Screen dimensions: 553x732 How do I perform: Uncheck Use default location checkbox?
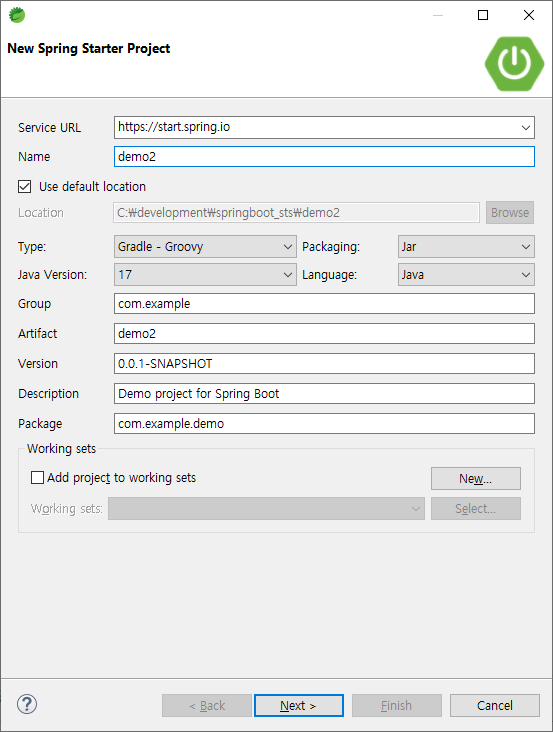[x=25, y=187]
